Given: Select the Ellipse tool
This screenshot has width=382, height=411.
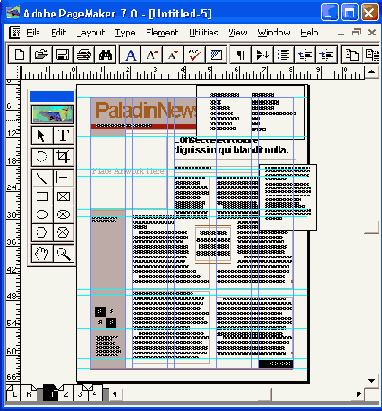Looking at the screenshot, I should [x=41, y=214].
